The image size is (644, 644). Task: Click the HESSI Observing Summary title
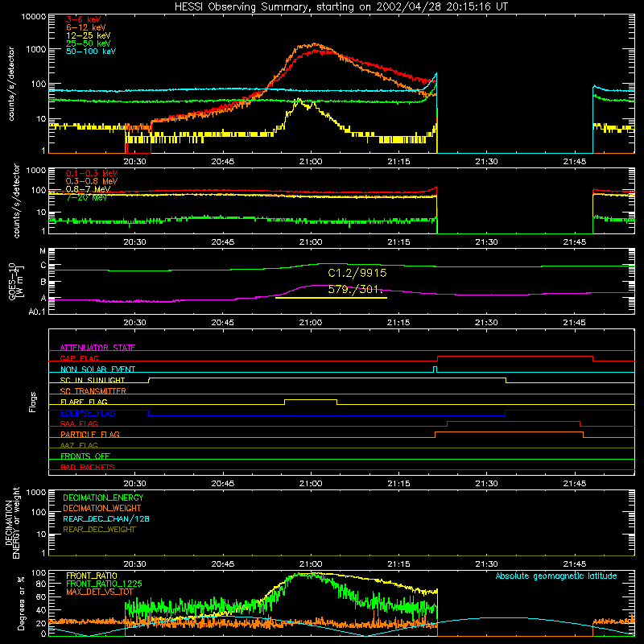[341, 6]
